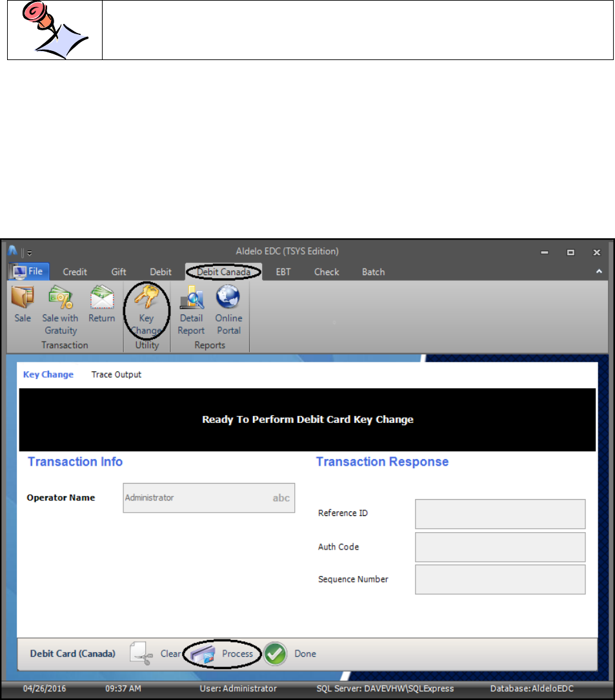
Task: Click the Ready To Perform Debit Card Key Change banner
Action: pyautogui.click(x=307, y=420)
